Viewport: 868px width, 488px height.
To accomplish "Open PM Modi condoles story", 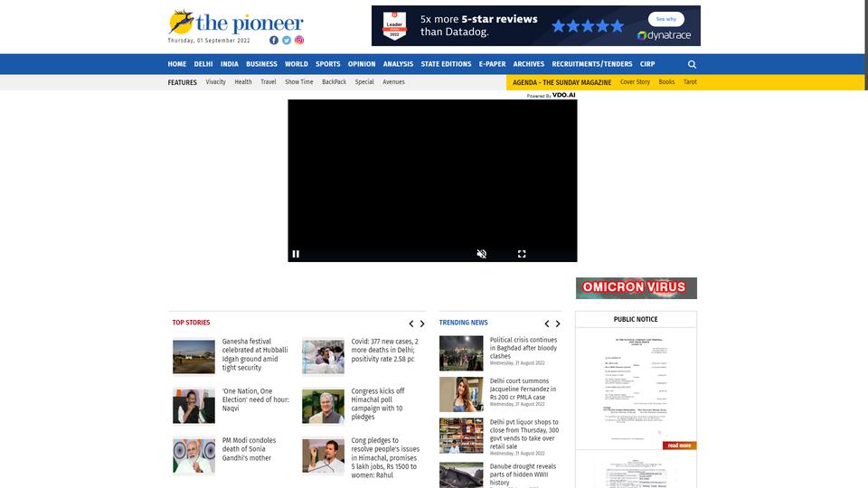I will pyautogui.click(x=250, y=449).
